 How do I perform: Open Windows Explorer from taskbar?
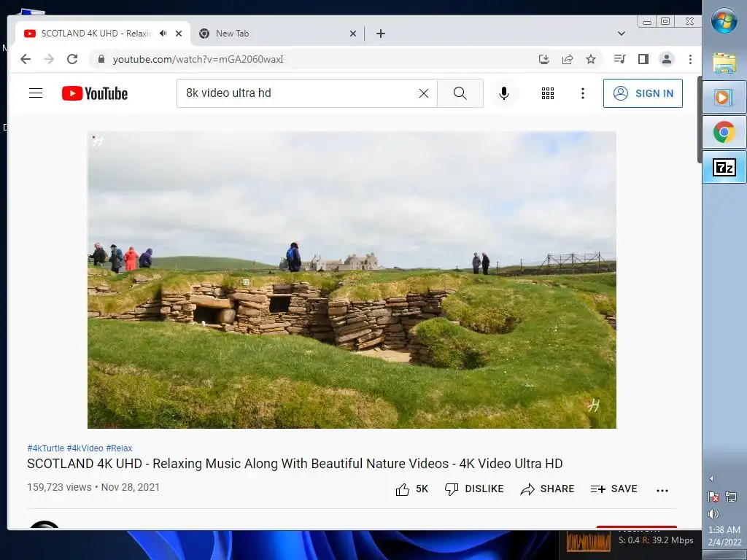click(724, 63)
